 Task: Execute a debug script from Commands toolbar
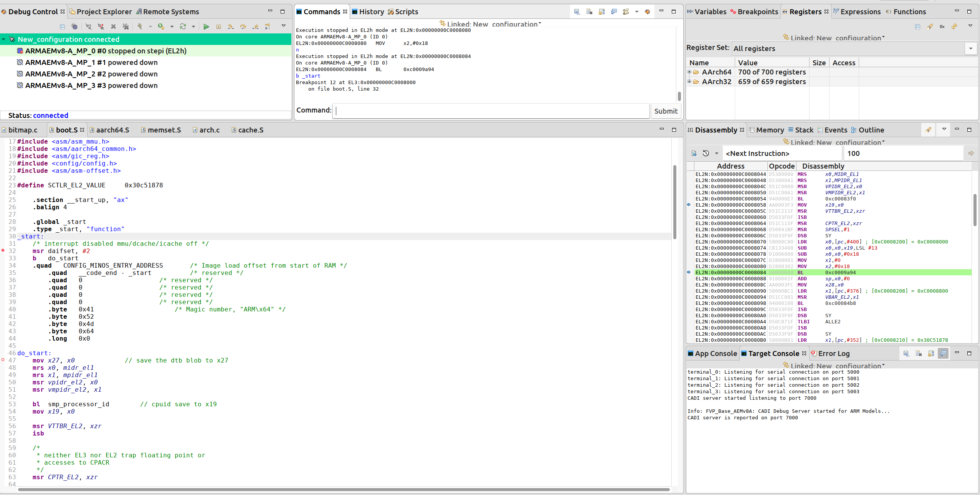[626, 12]
